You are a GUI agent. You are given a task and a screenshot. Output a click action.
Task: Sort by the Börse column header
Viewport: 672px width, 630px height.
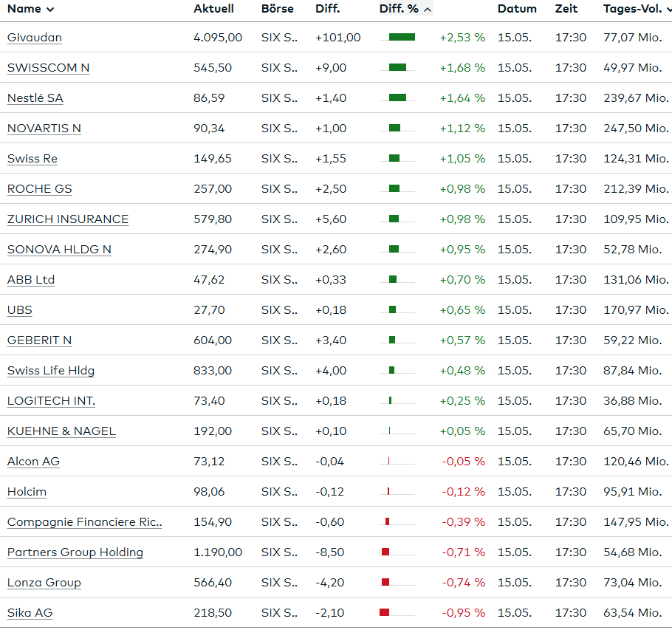tap(277, 9)
